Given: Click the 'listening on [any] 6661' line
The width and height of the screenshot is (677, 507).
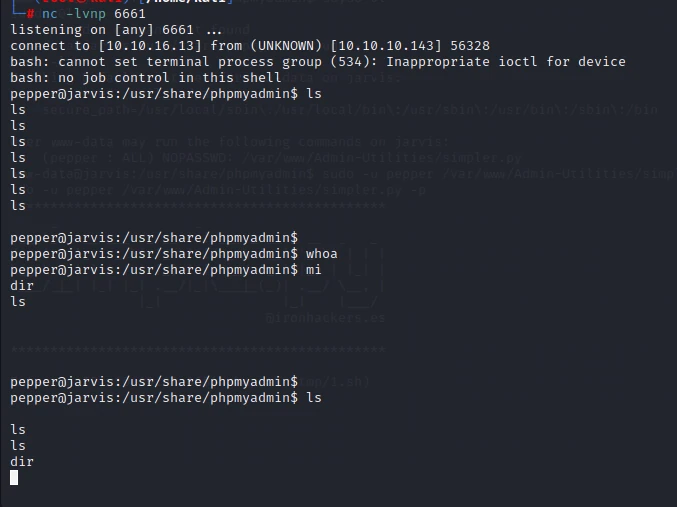Looking at the screenshot, I should pyautogui.click(x=102, y=30).
